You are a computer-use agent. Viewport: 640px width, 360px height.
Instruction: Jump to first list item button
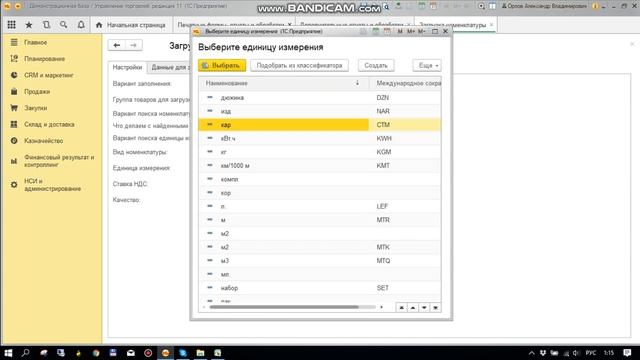click(x=402, y=307)
